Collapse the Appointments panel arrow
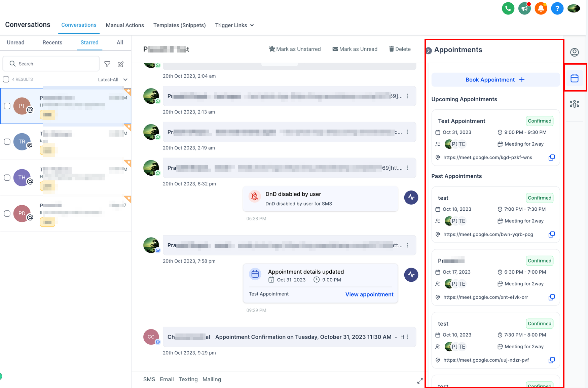This screenshot has width=588, height=388. pyautogui.click(x=429, y=51)
